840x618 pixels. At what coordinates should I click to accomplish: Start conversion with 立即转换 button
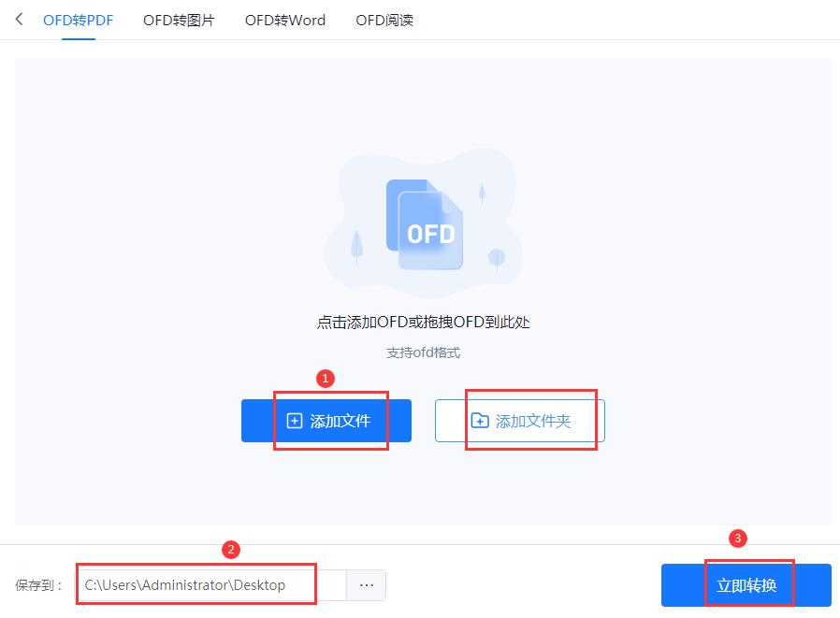point(746,585)
